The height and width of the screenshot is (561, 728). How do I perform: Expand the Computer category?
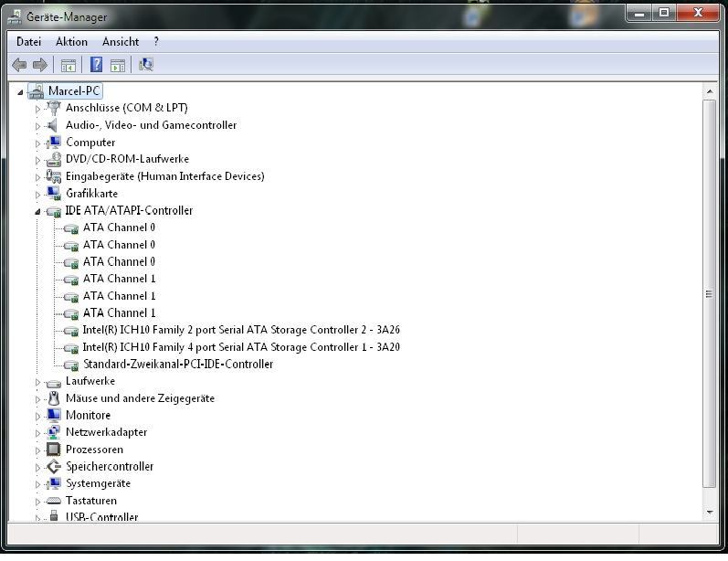37,143
